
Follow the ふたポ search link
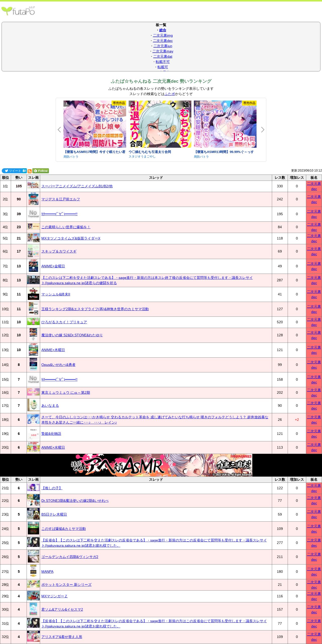tap(170, 94)
